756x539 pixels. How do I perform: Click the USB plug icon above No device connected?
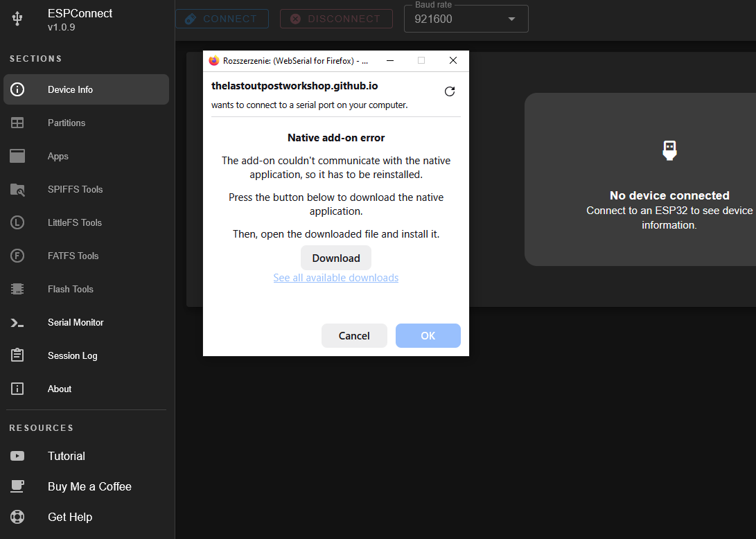669,150
